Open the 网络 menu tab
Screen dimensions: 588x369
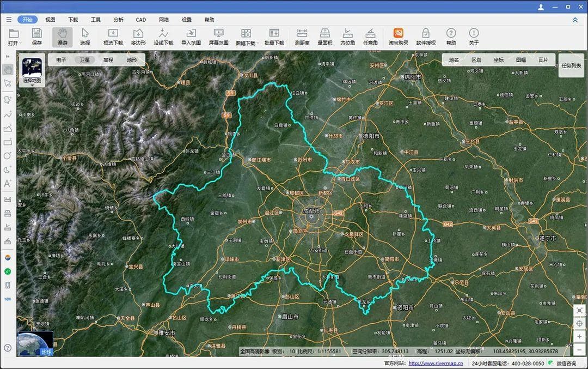(x=164, y=20)
